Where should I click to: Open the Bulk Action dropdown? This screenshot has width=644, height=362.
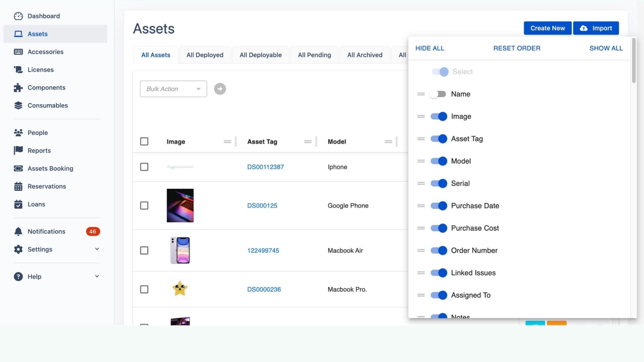[173, 89]
